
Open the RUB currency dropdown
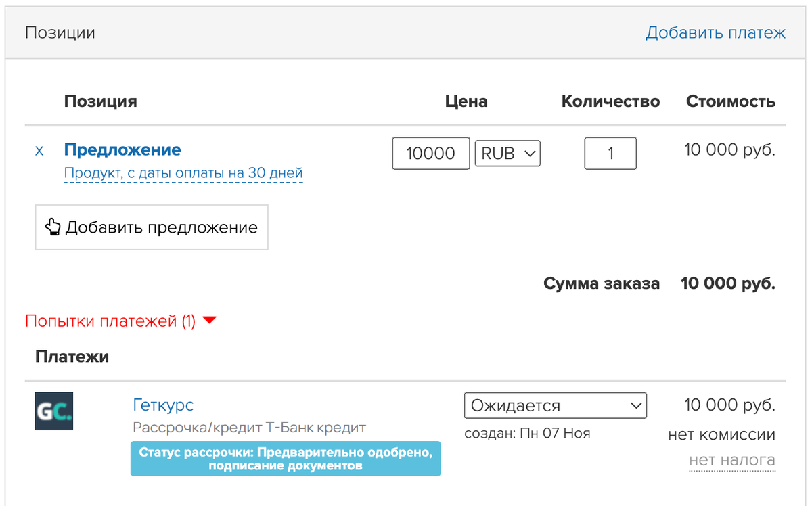507,154
